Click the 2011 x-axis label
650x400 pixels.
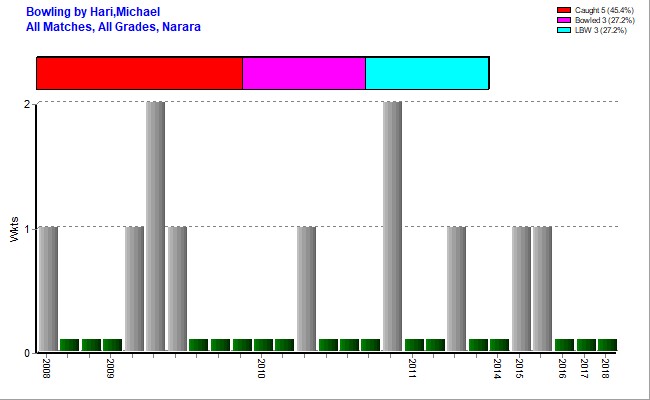click(x=412, y=368)
